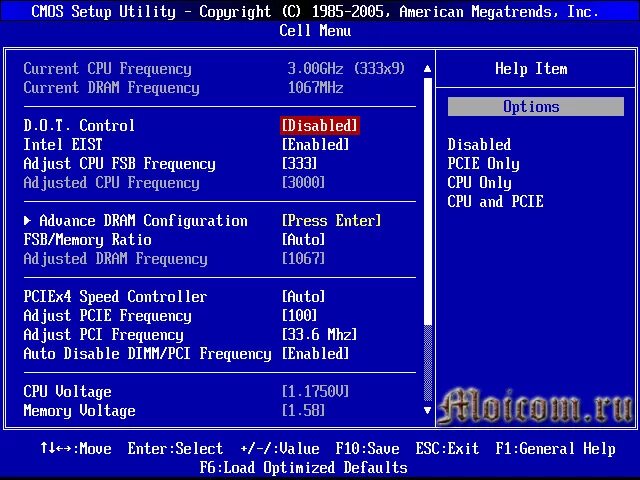
Task: Click the vertical scrollbar track
Action: click(x=428, y=240)
